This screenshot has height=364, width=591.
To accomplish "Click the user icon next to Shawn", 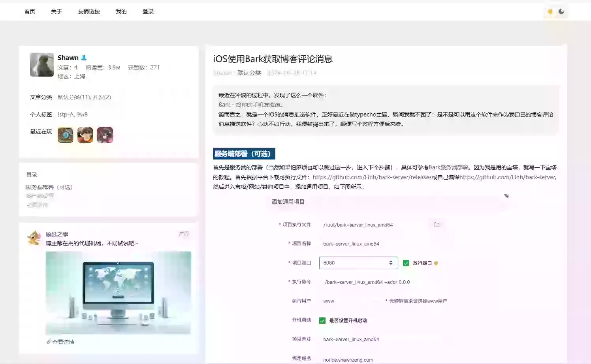I will pos(83,57).
